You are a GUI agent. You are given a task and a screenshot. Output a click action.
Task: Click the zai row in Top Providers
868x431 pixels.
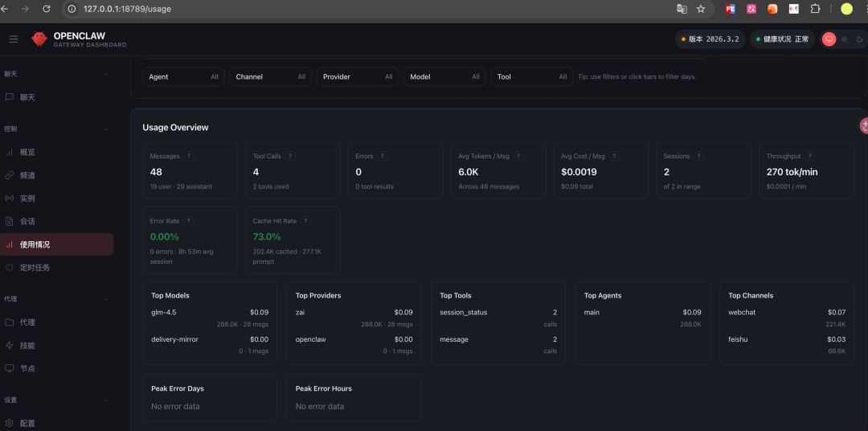[x=354, y=318]
